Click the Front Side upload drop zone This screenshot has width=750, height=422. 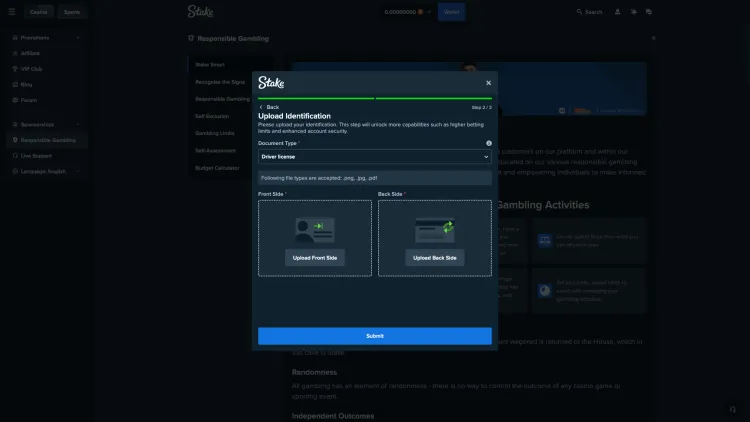(315, 238)
